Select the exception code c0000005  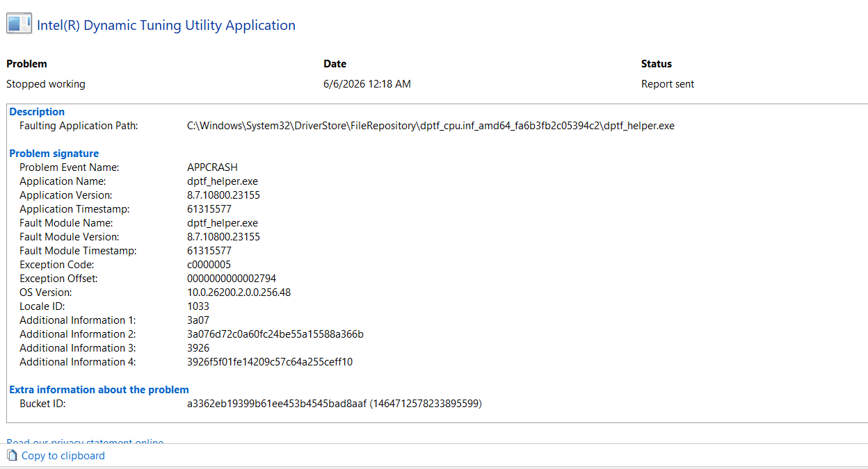[x=209, y=265]
